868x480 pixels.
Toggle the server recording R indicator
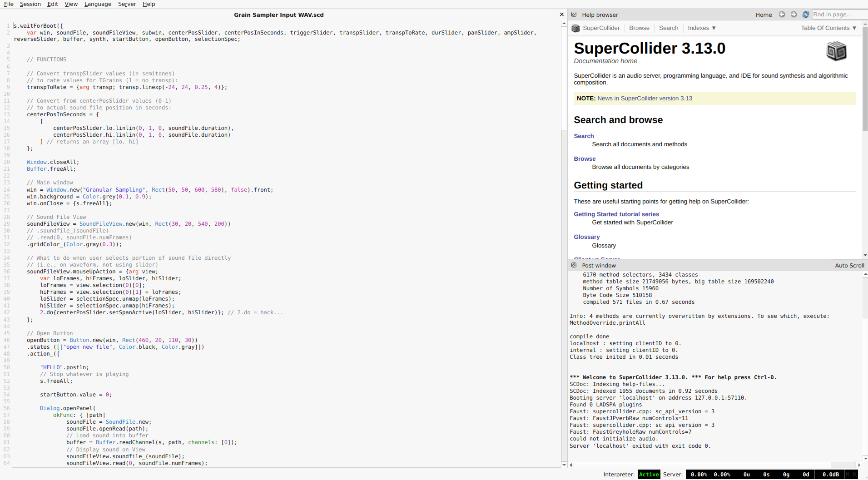(854, 475)
